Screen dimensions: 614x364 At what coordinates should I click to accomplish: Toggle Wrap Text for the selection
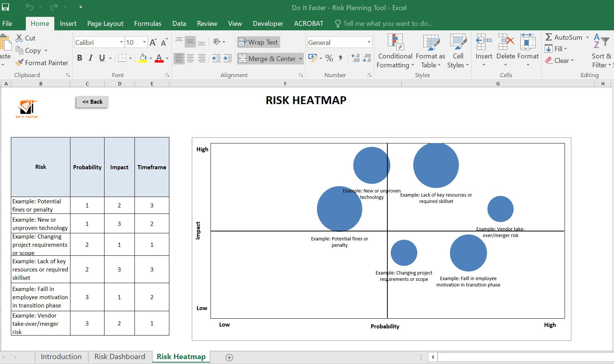click(258, 42)
